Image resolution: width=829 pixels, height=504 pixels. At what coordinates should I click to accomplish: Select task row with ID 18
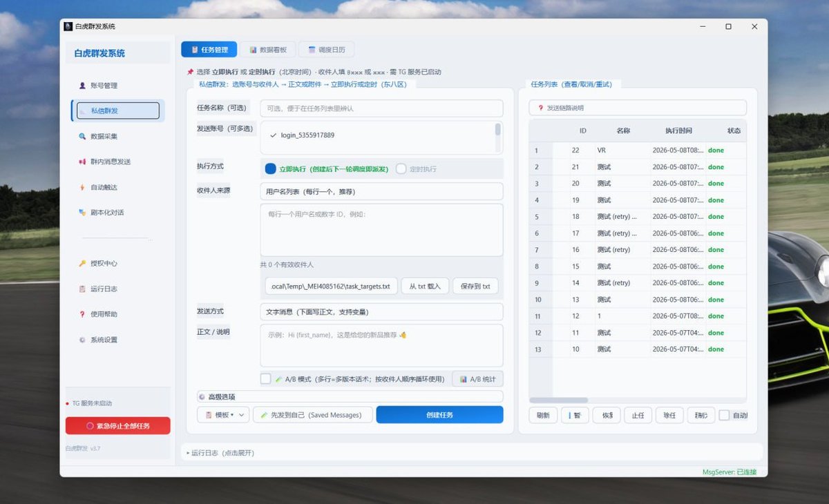pos(638,217)
